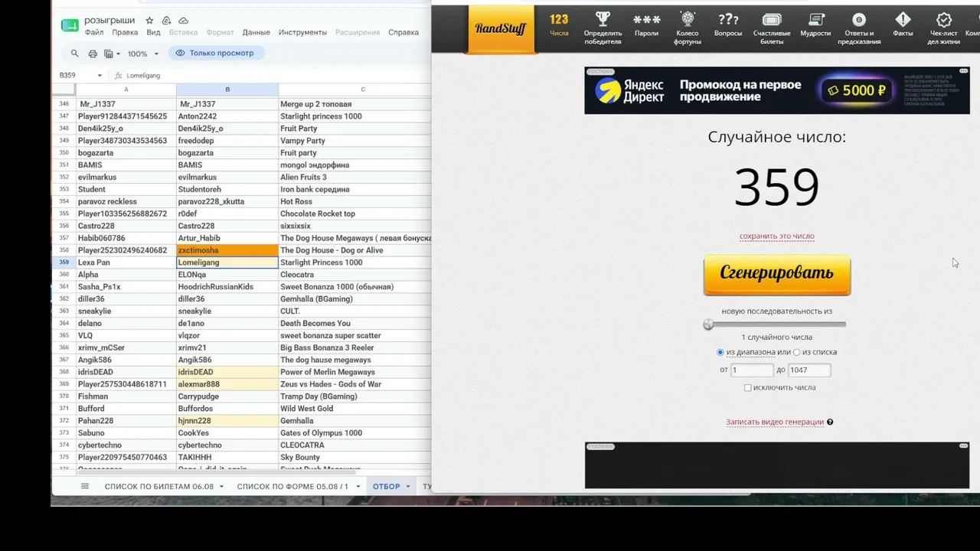
Task: Open Чек-лист дел жизни section
Action: pyautogui.click(x=944, y=28)
